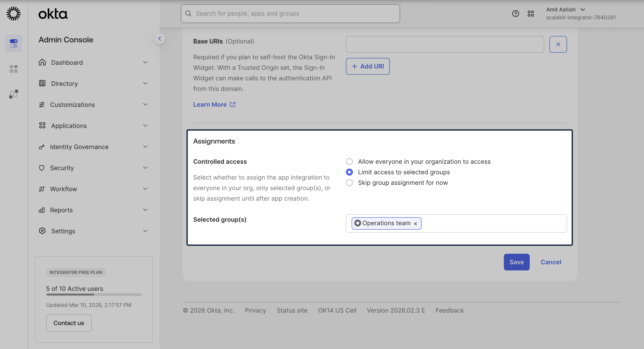Click the apps grid icon in the header

tap(531, 14)
